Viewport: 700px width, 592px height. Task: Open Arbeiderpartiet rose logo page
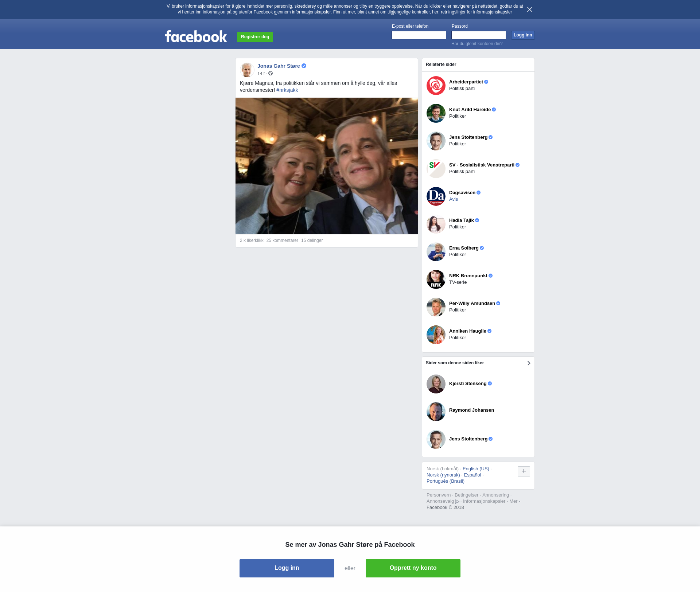[436, 86]
